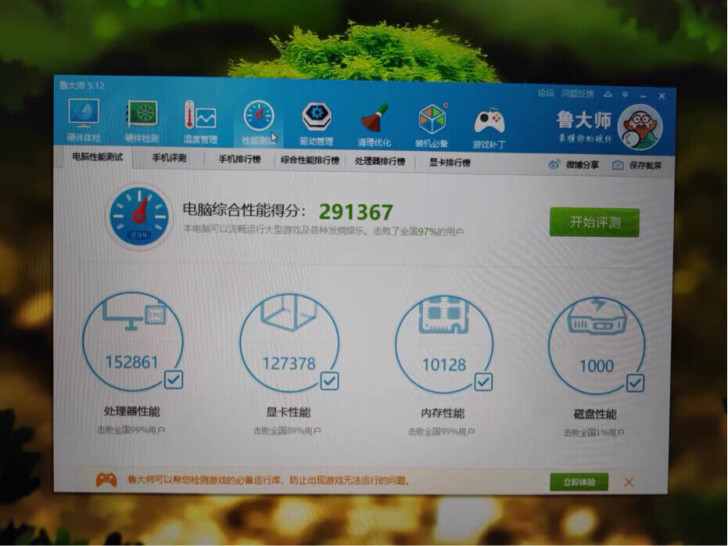Screen dimensions: 728x546
Task: Click disk score 1000
Action: click(597, 366)
